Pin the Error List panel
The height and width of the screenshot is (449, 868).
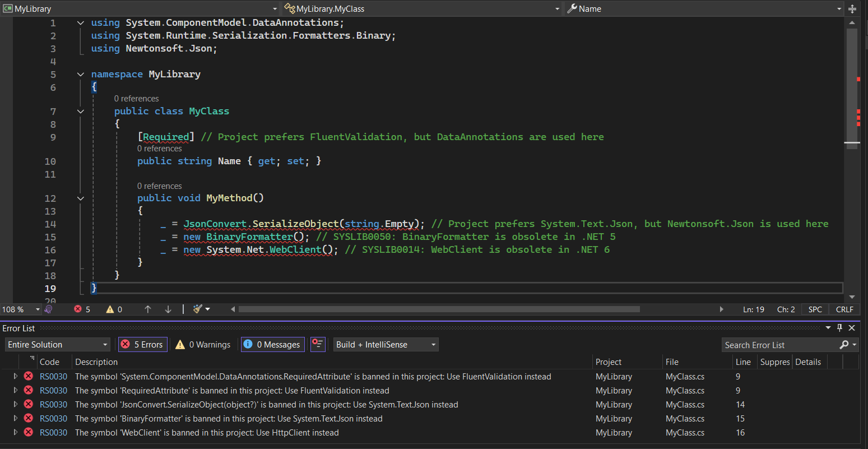click(839, 328)
